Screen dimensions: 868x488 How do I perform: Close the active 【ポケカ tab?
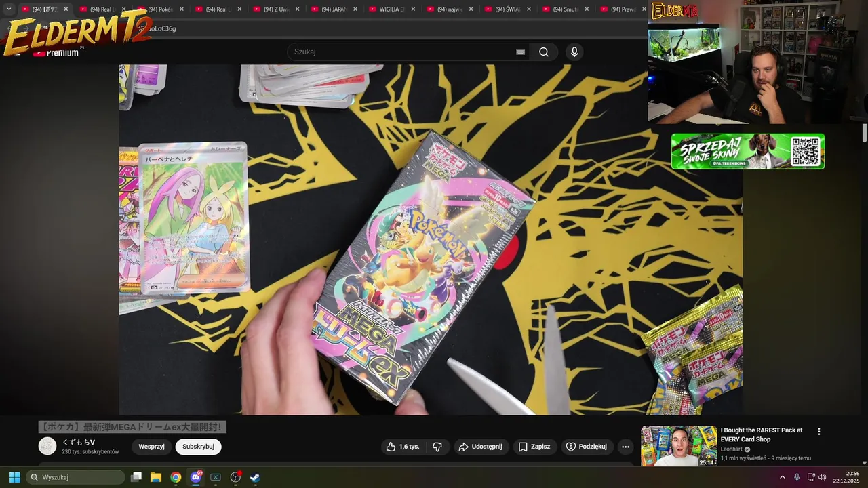coord(66,9)
